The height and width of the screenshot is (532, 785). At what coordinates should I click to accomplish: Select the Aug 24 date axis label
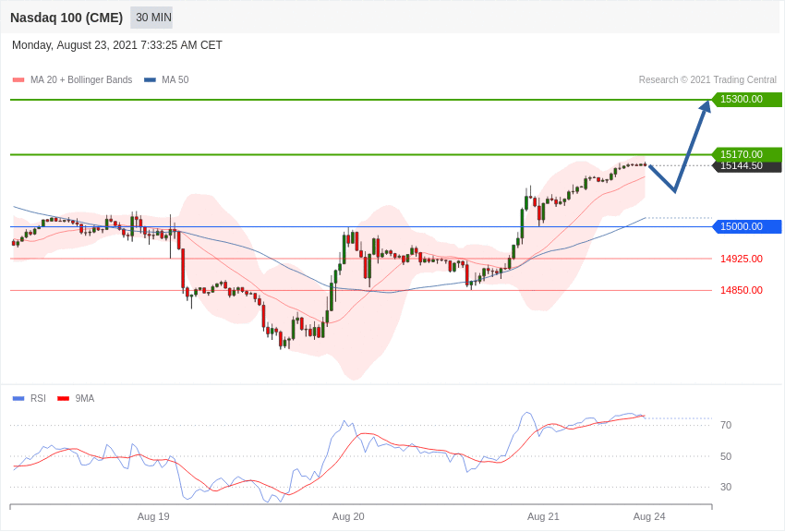click(649, 516)
